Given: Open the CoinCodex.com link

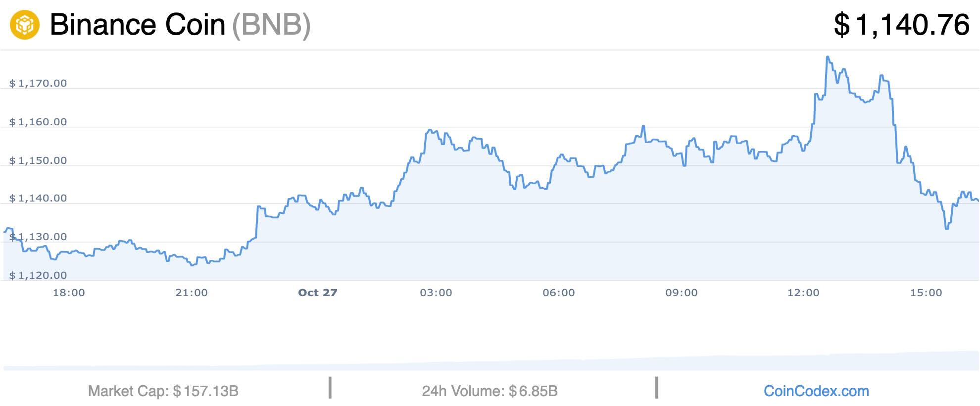Looking at the screenshot, I should 816,391.
